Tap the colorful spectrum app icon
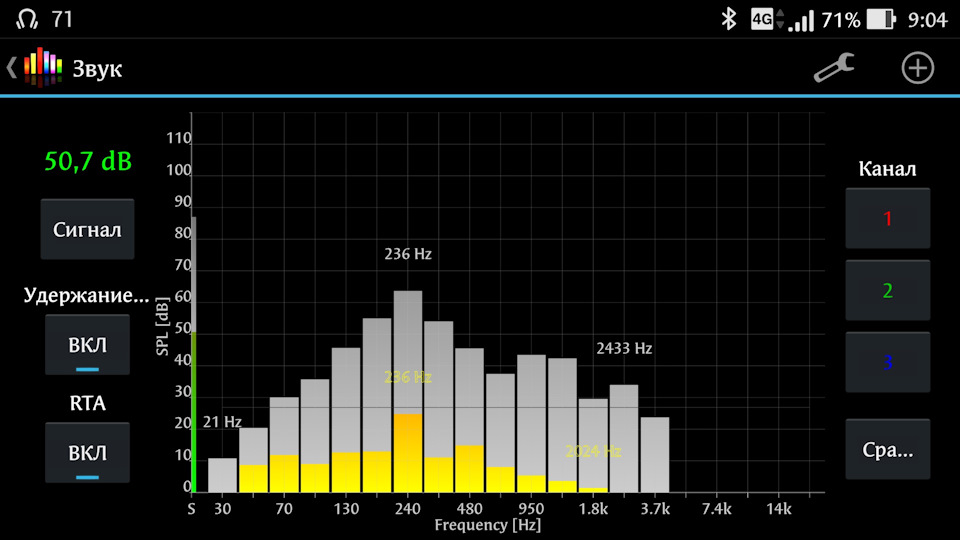The width and height of the screenshot is (960, 540). pos(42,68)
